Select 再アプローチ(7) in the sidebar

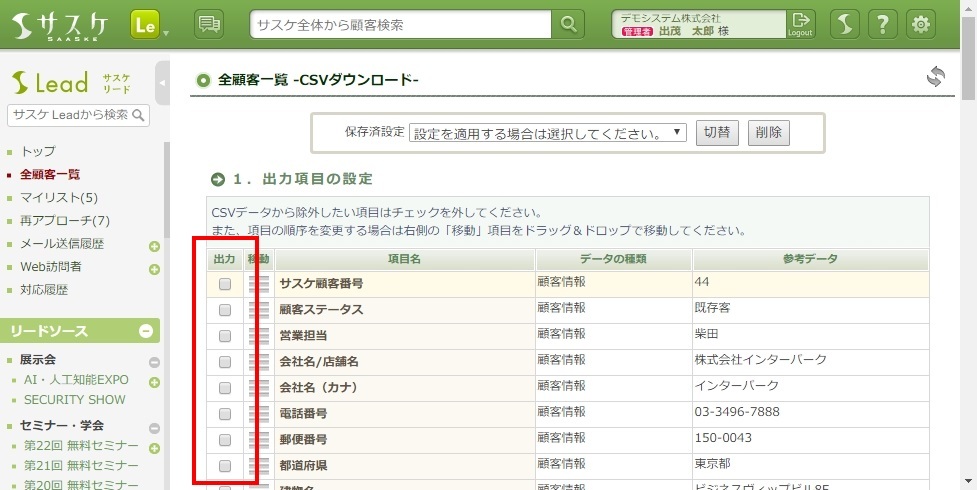click(64, 220)
